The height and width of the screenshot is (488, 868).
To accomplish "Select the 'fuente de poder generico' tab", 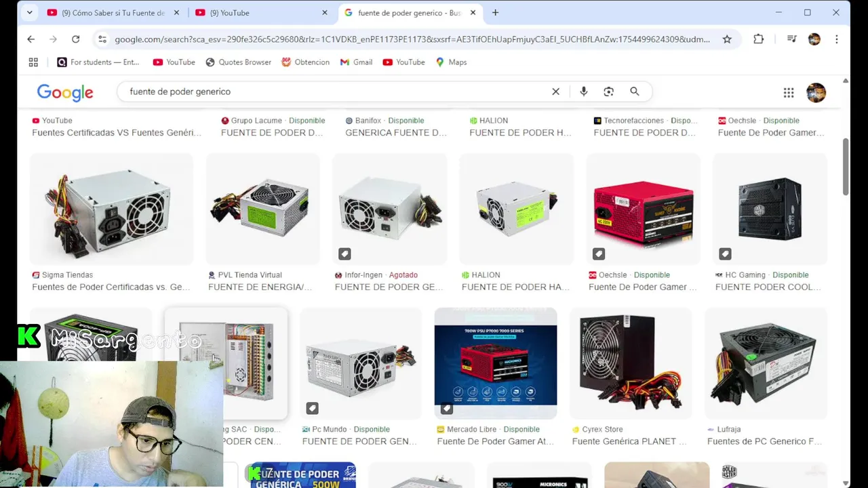I will [x=410, y=12].
